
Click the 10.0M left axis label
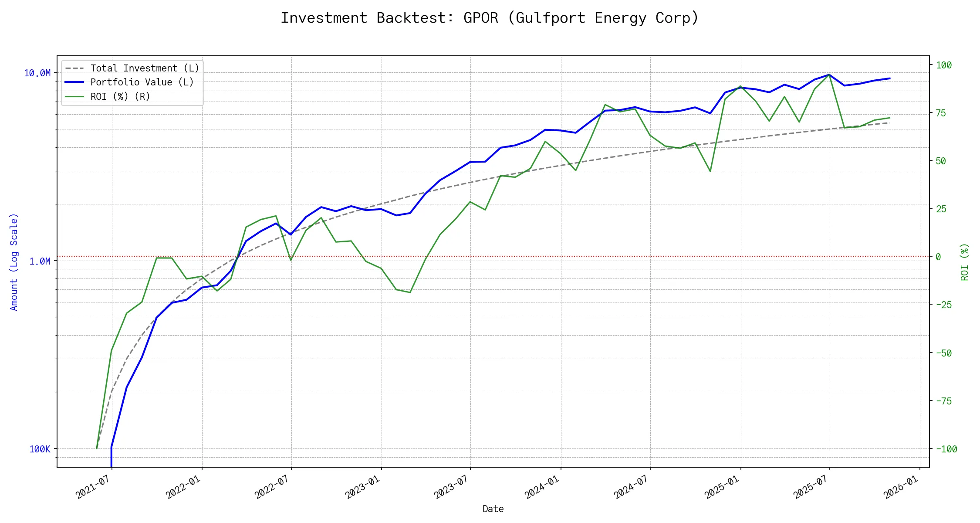pos(37,73)
